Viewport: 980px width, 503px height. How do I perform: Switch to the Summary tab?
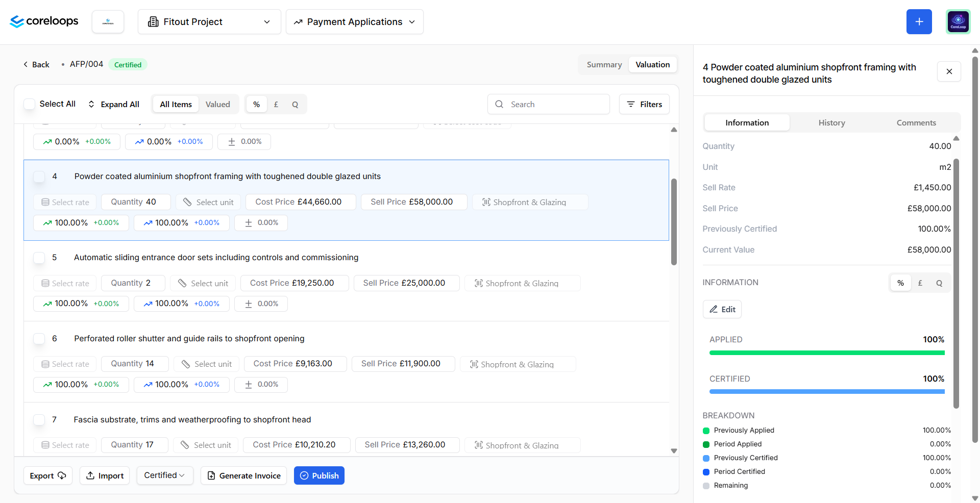(x=604, y=65)
